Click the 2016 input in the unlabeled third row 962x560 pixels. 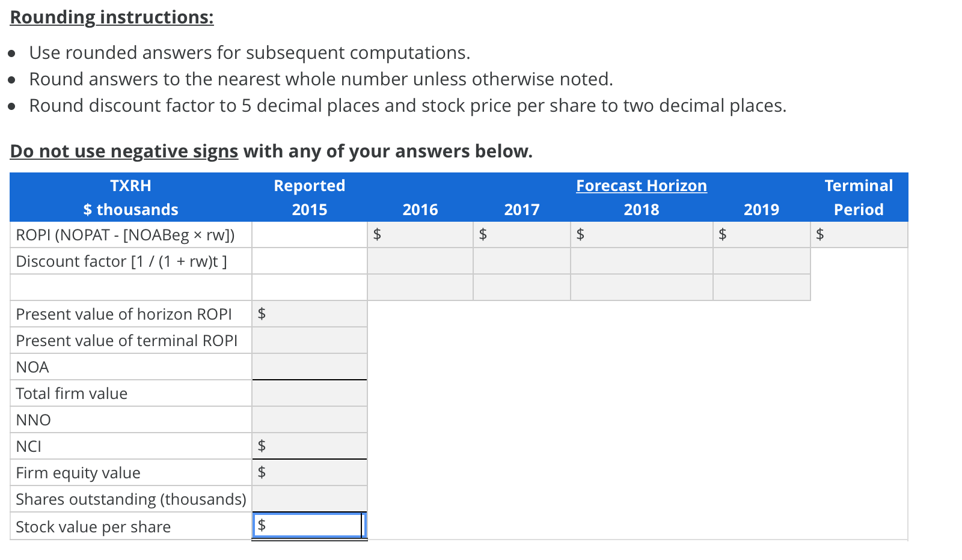pyautogui.click(x=420, y=288)
